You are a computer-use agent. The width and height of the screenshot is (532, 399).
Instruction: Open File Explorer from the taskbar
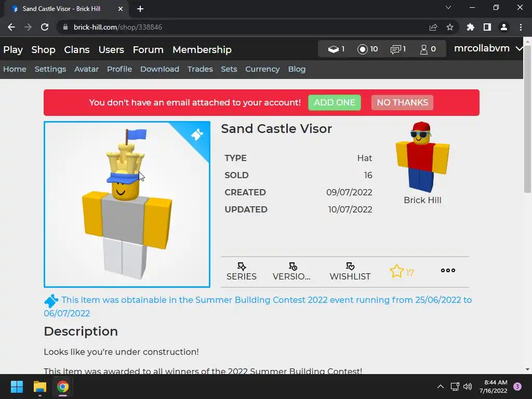coord(39,387)
